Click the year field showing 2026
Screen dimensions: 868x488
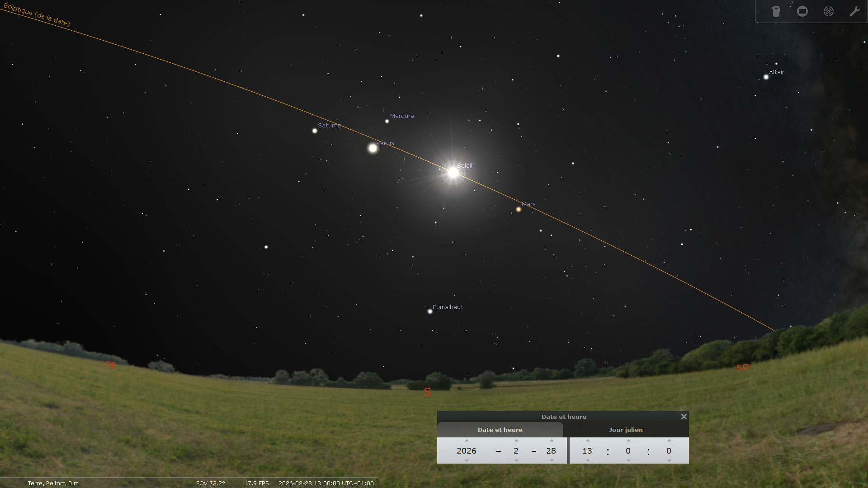[x=467, y=450]
